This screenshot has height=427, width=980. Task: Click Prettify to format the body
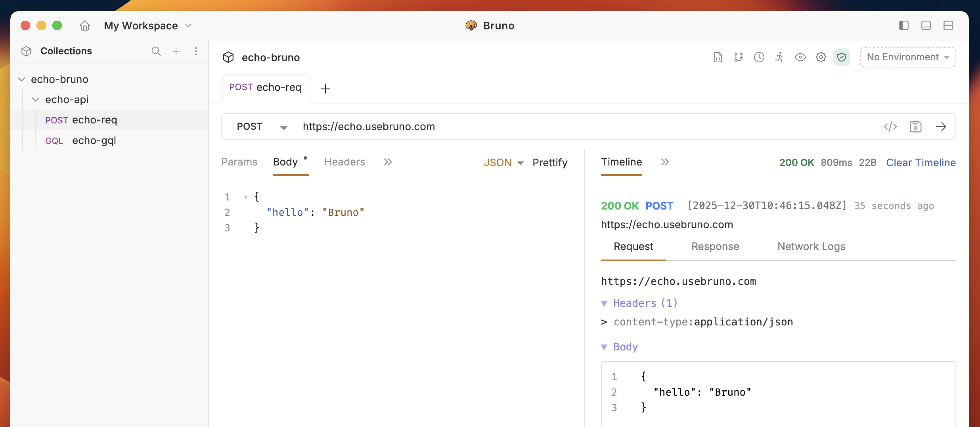[550, 163]
